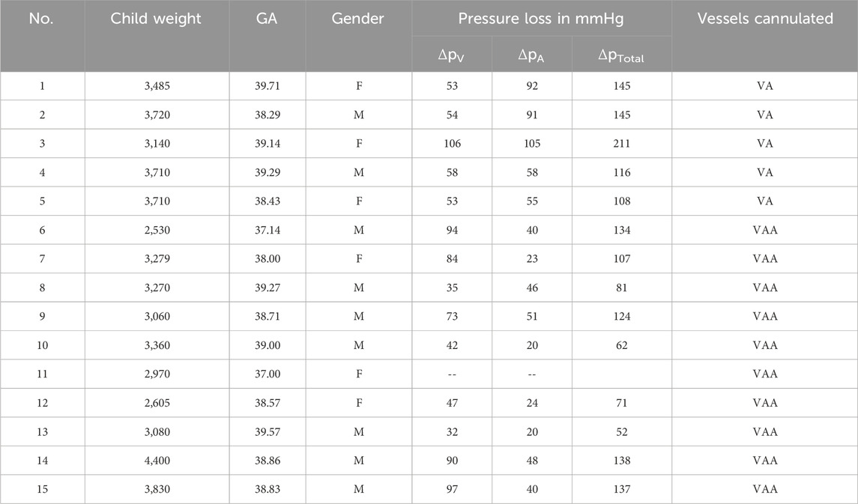Select the "Pressure loss in mmHg" header
This screenshot has height=504, width=858.
click(541, 19)
